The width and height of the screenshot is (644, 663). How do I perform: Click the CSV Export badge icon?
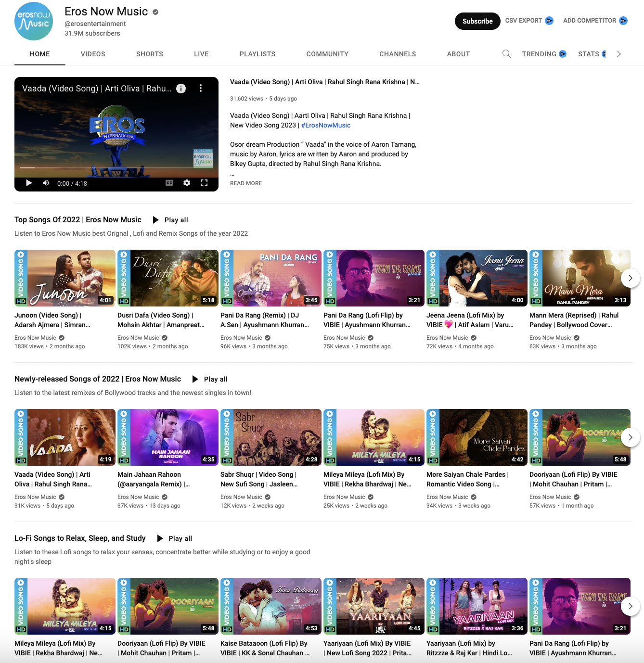(x=549, y=21)
